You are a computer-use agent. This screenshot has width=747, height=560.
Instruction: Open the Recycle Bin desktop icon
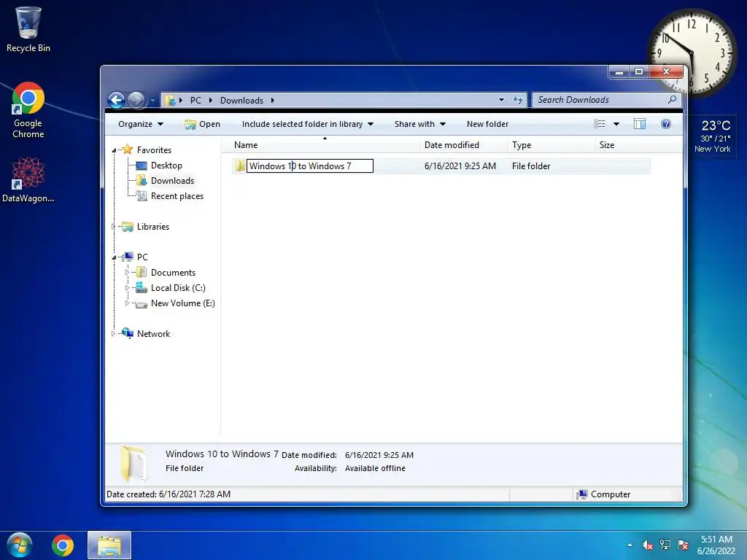tap(28, 29)
